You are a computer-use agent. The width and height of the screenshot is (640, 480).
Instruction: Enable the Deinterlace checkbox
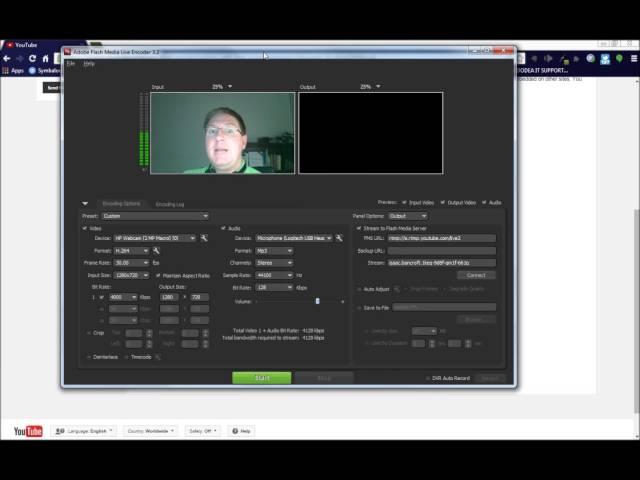tap(89, 357)
